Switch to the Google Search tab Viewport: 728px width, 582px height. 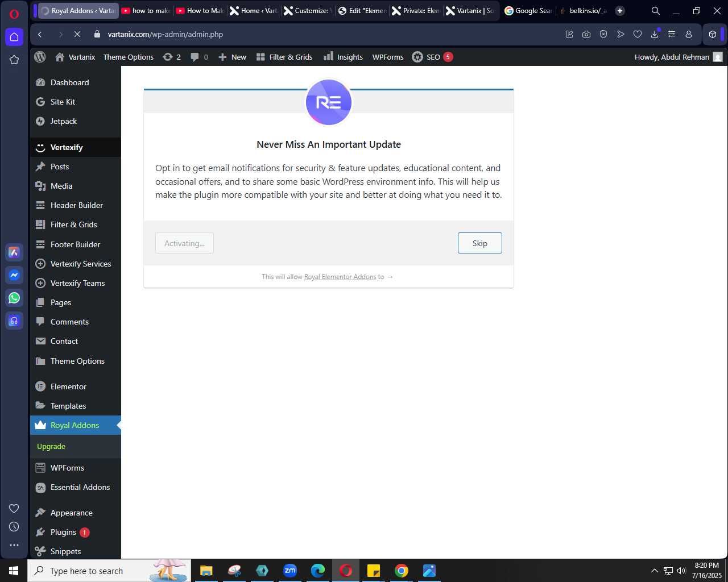tap(528, 11)
